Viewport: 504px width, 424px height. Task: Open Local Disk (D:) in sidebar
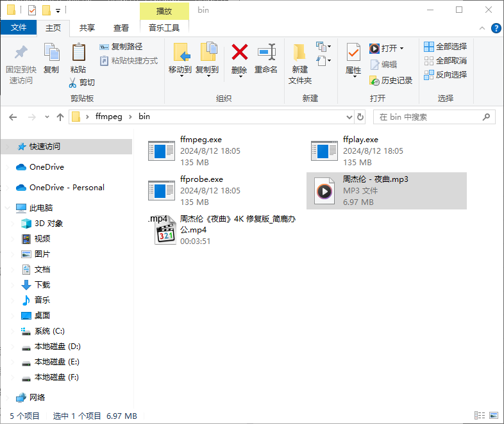(58, 347)
